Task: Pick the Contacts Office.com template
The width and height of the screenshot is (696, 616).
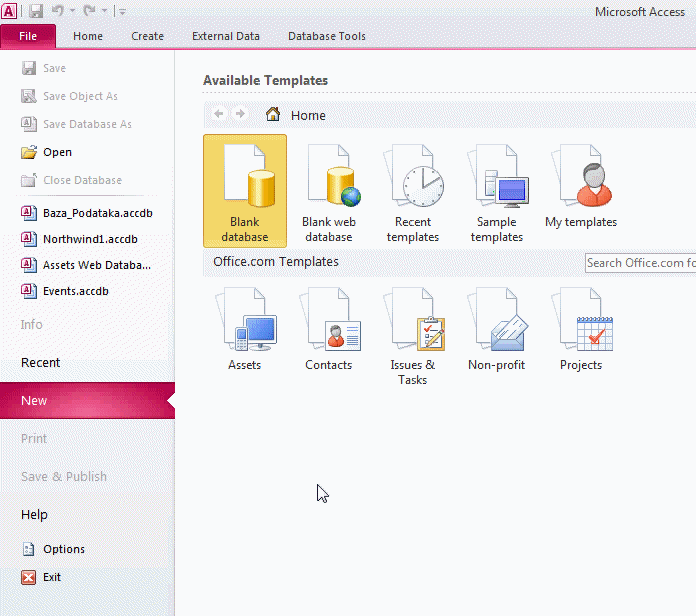Action: click(329, 329)
